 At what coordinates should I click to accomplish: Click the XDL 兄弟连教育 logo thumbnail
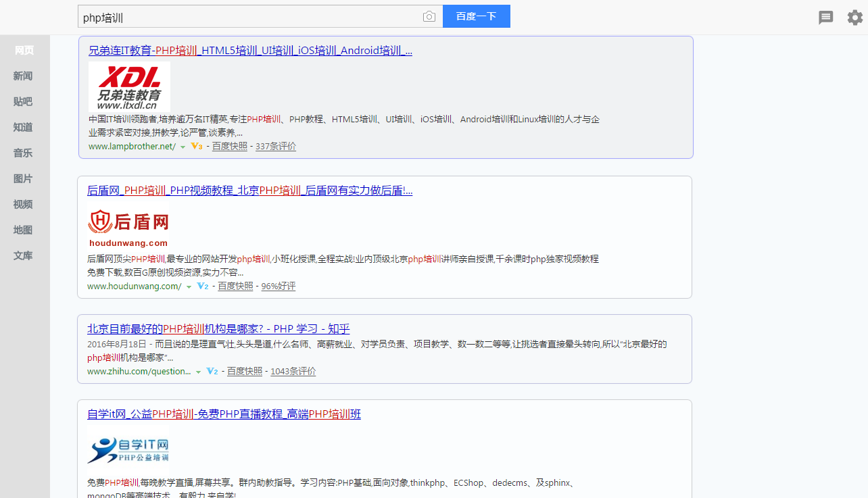tap(129, 87)
